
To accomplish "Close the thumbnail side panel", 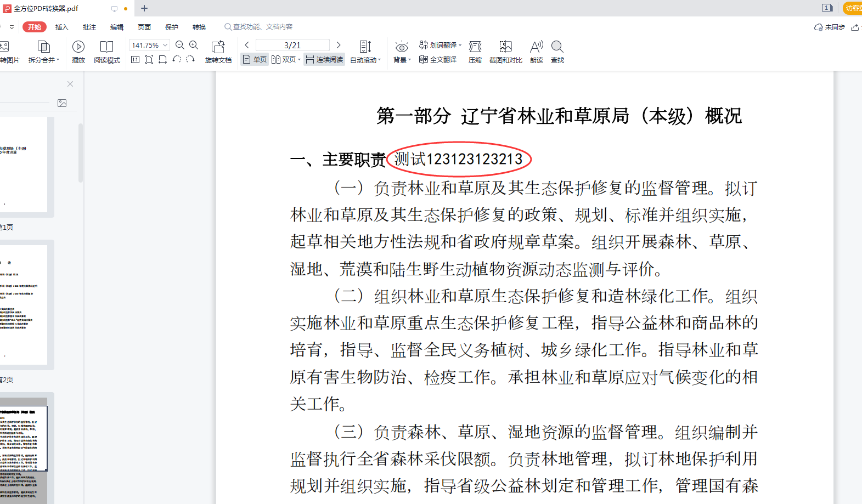I will pyautogui.click(x=70, y=84).
